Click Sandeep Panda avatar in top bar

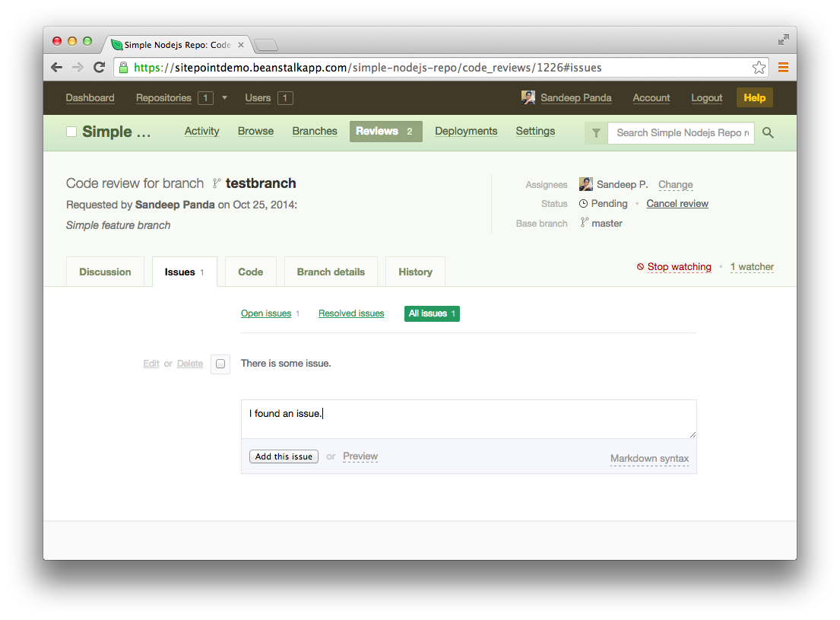(x=528, y=97)
